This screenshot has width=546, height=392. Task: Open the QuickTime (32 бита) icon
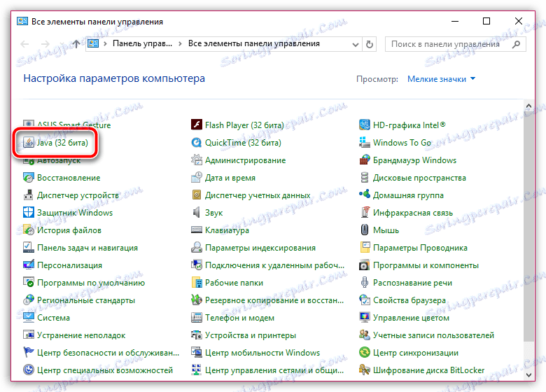point(197,142)
